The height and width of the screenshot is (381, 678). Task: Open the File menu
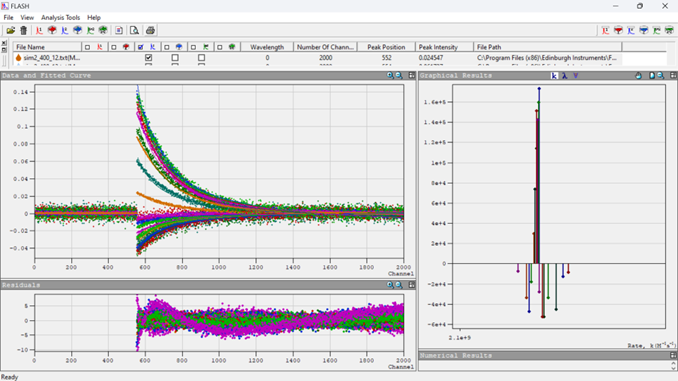[x=8, y=17]
